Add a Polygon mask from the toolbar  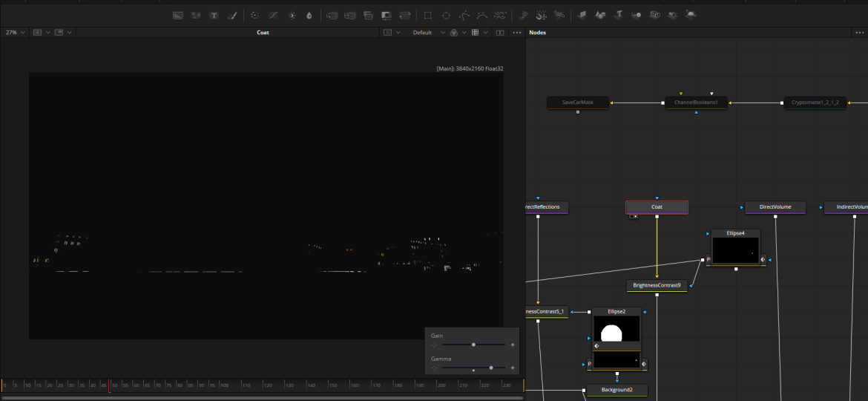tap(464, 15)
